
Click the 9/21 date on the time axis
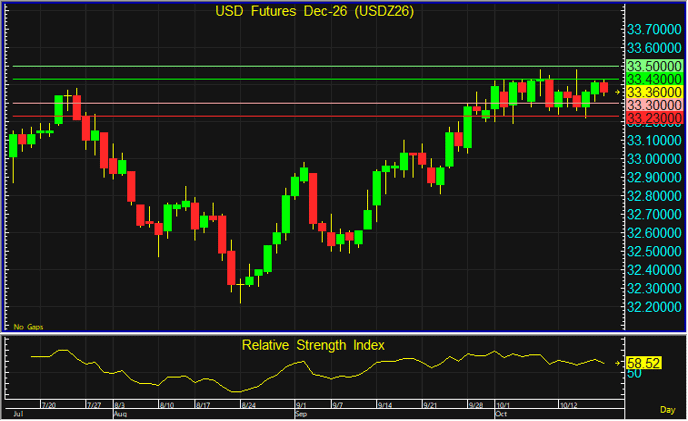[430, 405]
